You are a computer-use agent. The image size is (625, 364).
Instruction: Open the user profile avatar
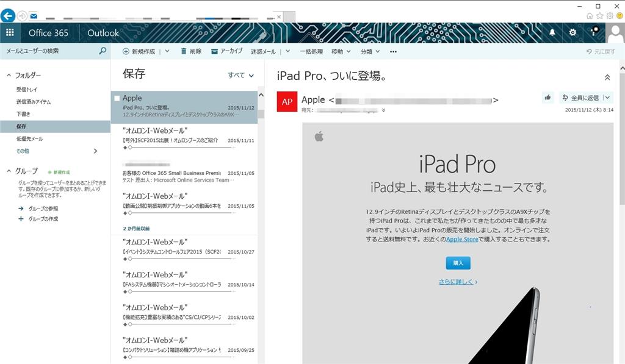coord(615,33)
